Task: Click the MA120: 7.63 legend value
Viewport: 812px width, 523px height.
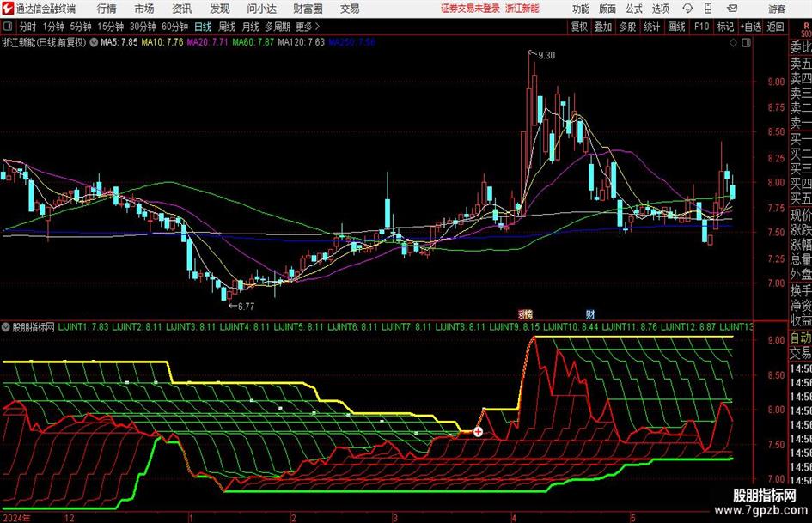Action: (x=301, y=42)
